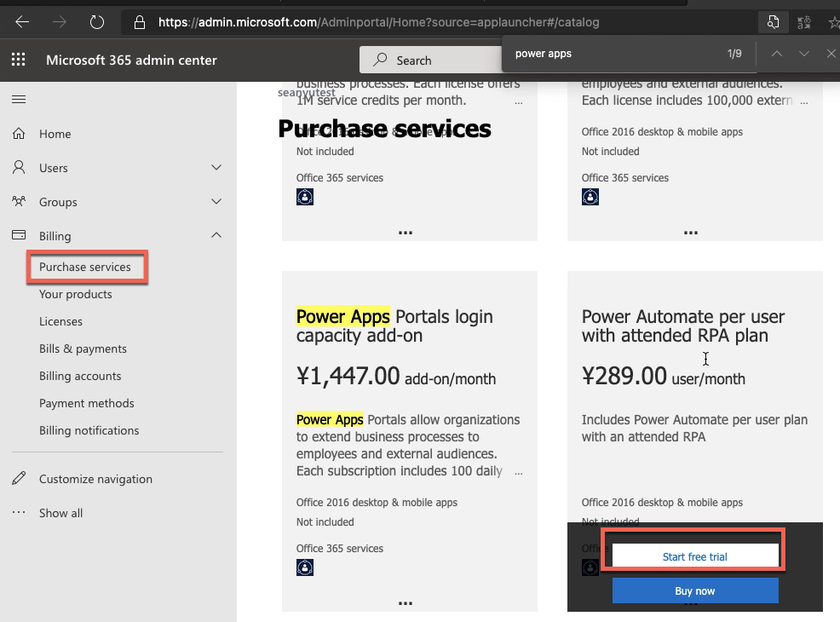Click bottom ellipsis of top-left product card
Screen dimensions: 840x622
(x=406, y=233)
